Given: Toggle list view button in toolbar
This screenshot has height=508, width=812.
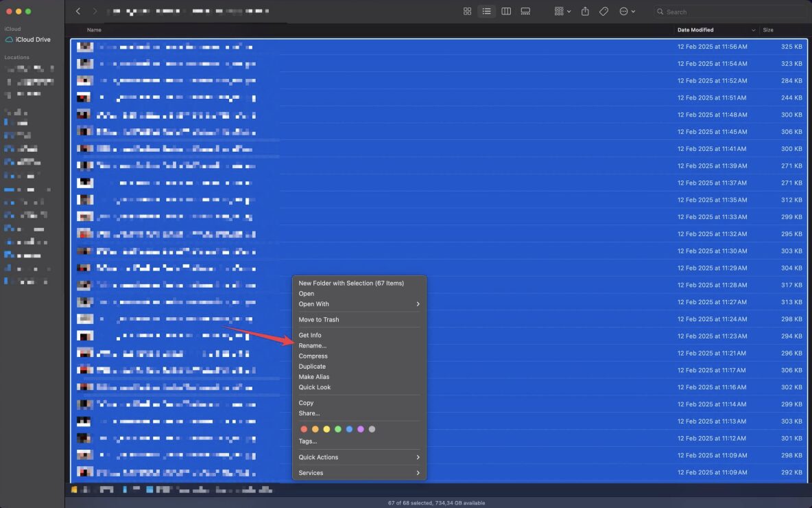Looking at the screenshot, I should tap(486, 12).
